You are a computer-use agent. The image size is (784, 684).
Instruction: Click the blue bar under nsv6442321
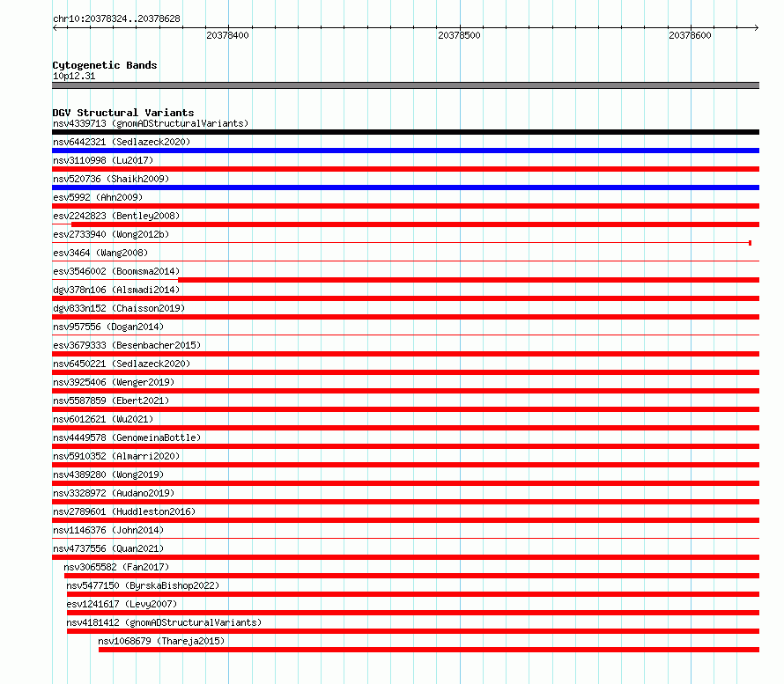[405, 151]
